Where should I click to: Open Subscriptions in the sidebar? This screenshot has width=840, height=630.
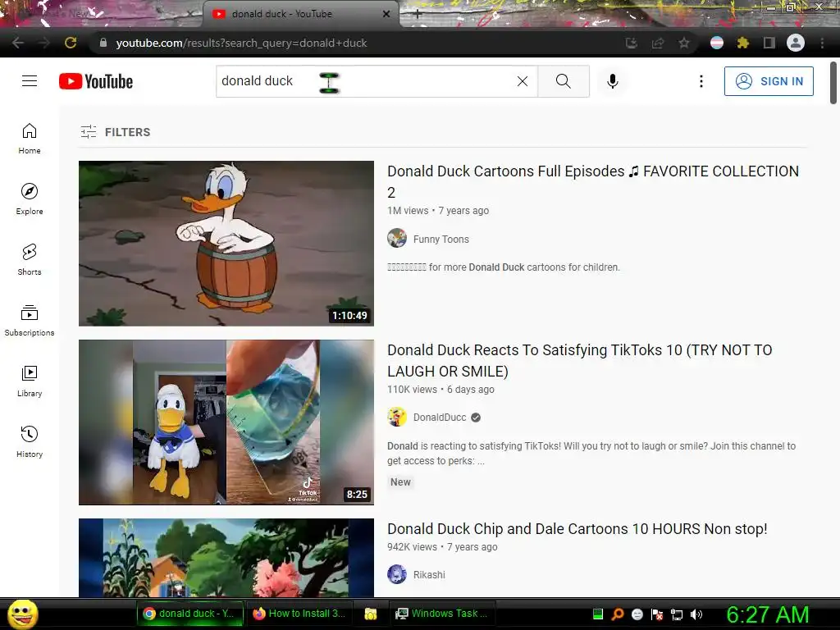coord(30,321)
